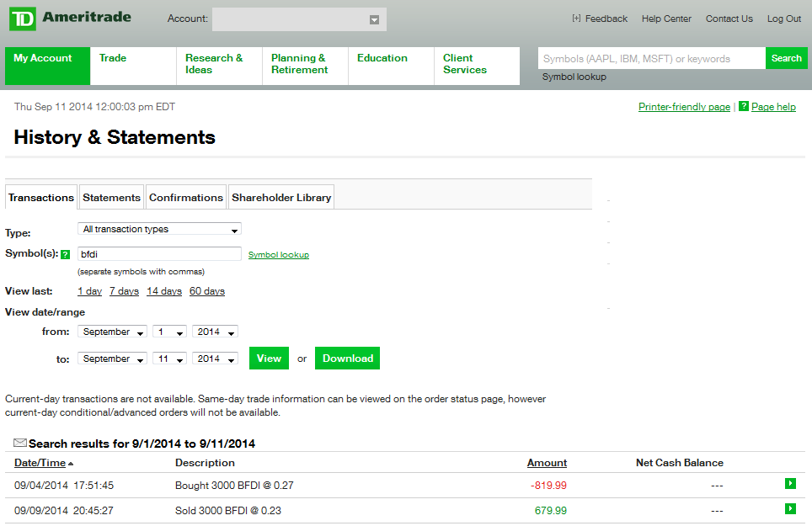The width and height of the screenshot is (812, 526).
Task: Open the from year dropdown
Action: coord(215,332)
